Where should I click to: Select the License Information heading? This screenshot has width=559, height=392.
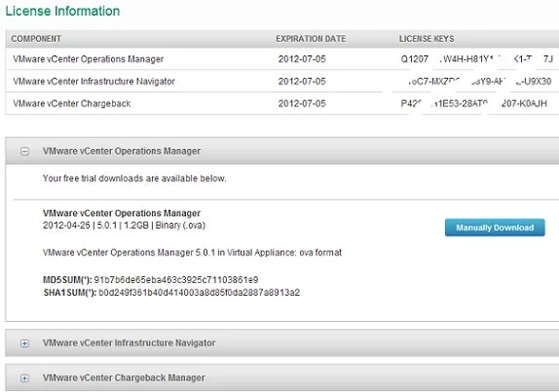[62, 11]
